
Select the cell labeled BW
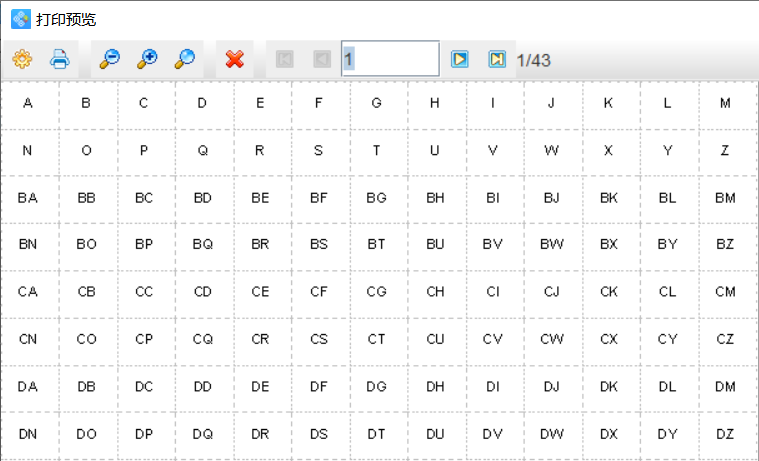pos(551,244)
